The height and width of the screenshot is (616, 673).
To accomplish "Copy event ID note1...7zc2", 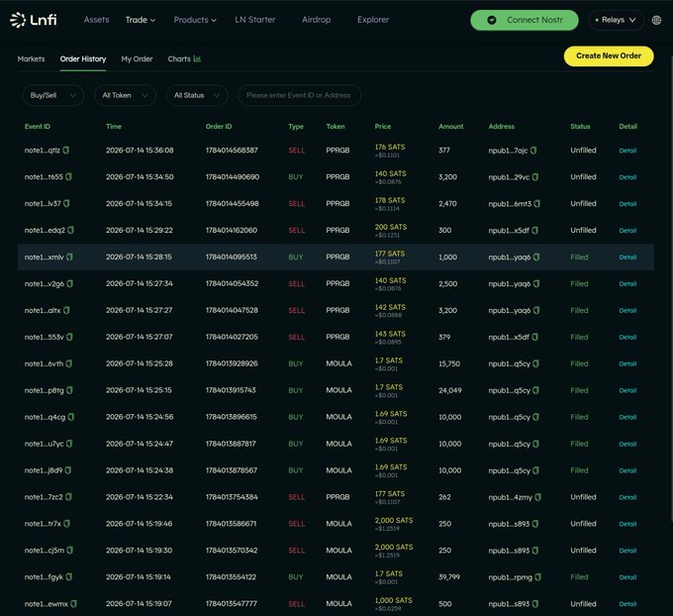I will click(68, 497).
